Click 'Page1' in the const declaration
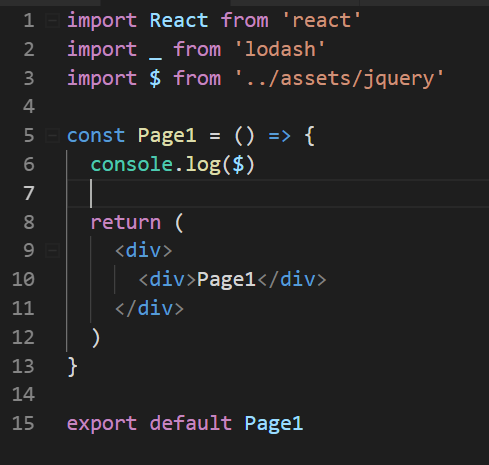489x465 pixels. [x=167, y=137]
